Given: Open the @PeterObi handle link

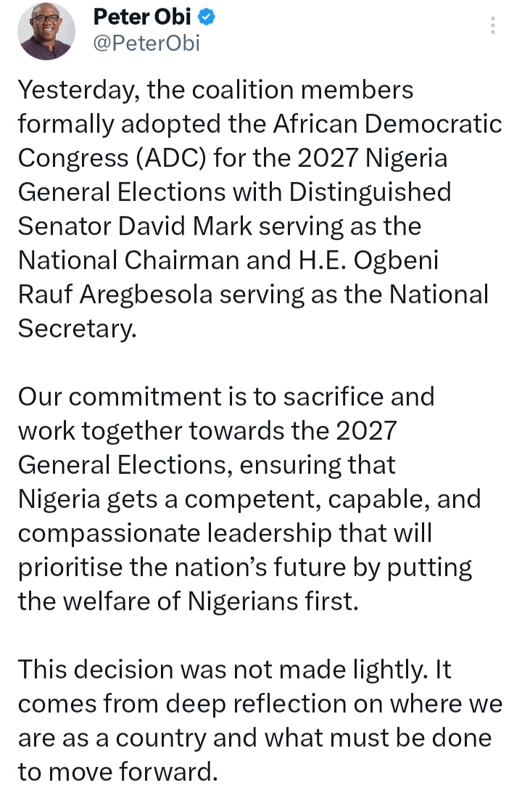Looking at the screenshot, I should [x=147, y=43].
